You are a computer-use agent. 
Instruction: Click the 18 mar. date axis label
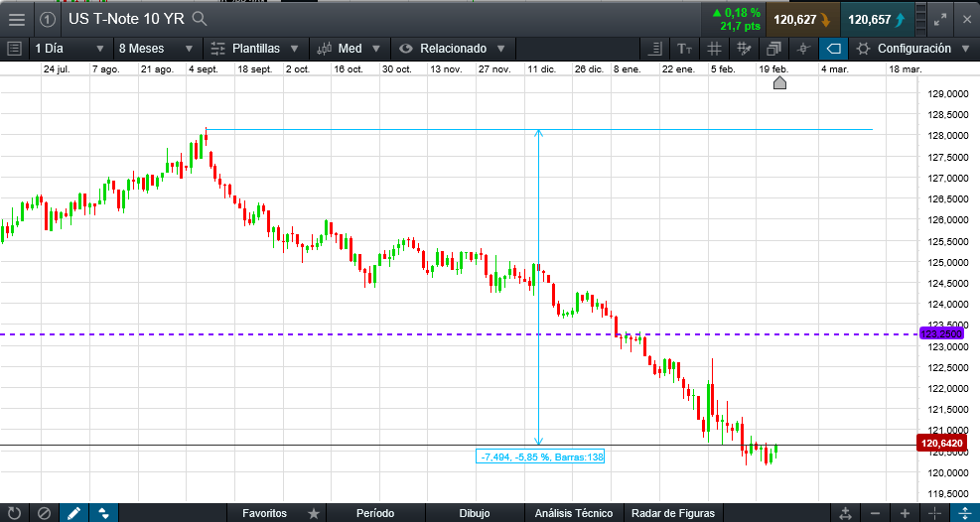coord(905,69)
